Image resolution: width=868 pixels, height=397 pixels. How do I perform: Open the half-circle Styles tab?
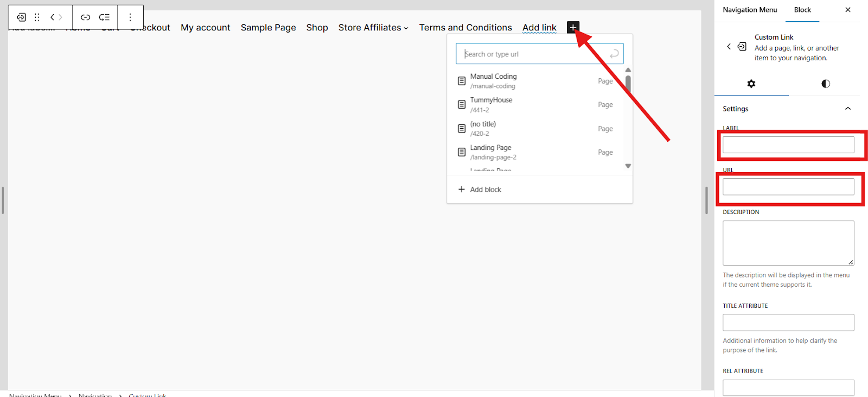pos(826,84)
